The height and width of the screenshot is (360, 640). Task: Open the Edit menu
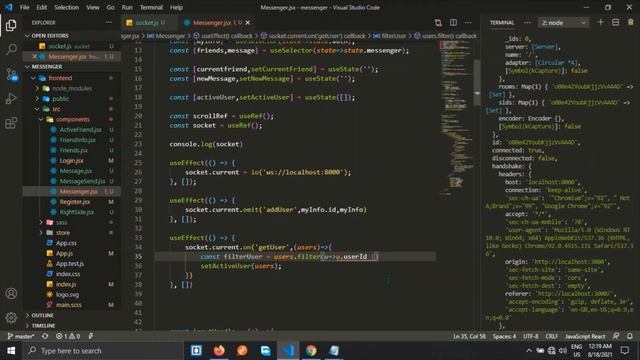coord(42,7)
